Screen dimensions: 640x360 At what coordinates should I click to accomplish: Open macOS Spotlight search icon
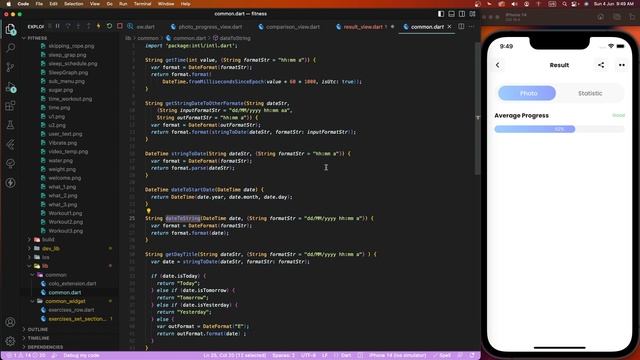[564, 4]
